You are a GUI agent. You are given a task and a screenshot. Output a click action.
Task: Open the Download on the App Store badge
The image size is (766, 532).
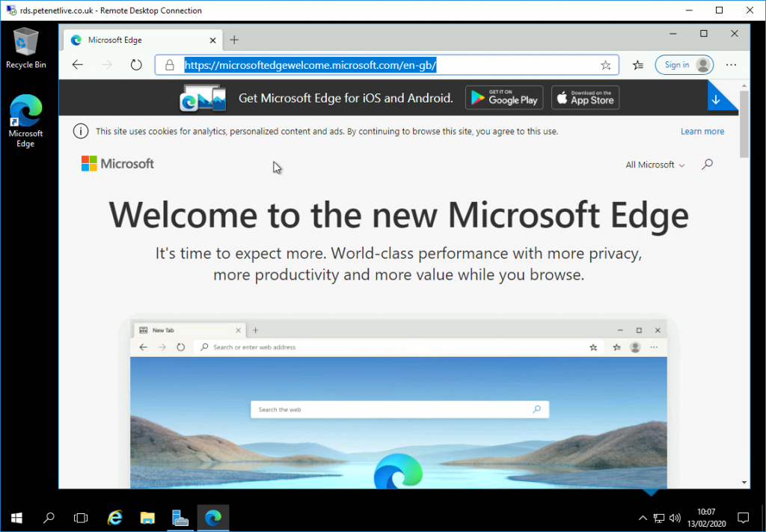(585, 97)
